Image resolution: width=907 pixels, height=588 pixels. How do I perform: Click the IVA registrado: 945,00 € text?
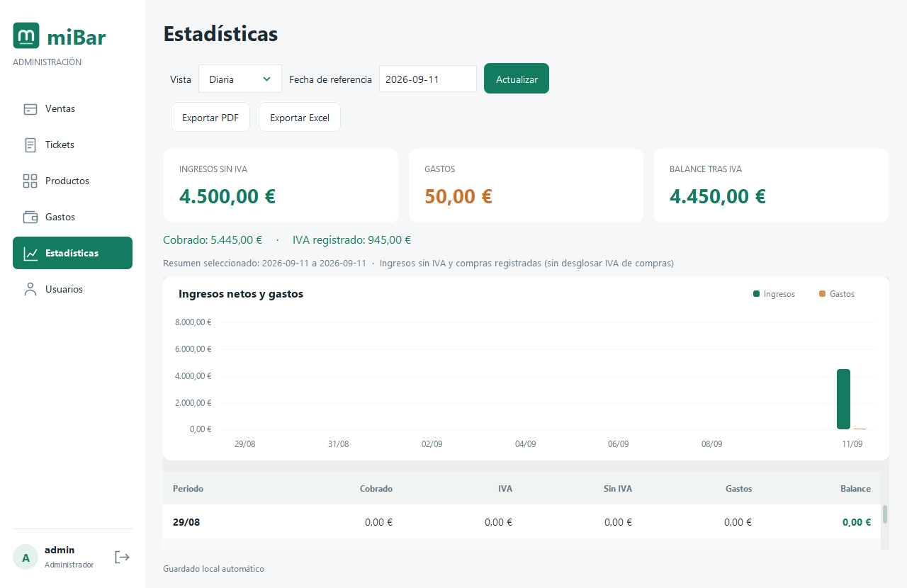click(351, 240)
